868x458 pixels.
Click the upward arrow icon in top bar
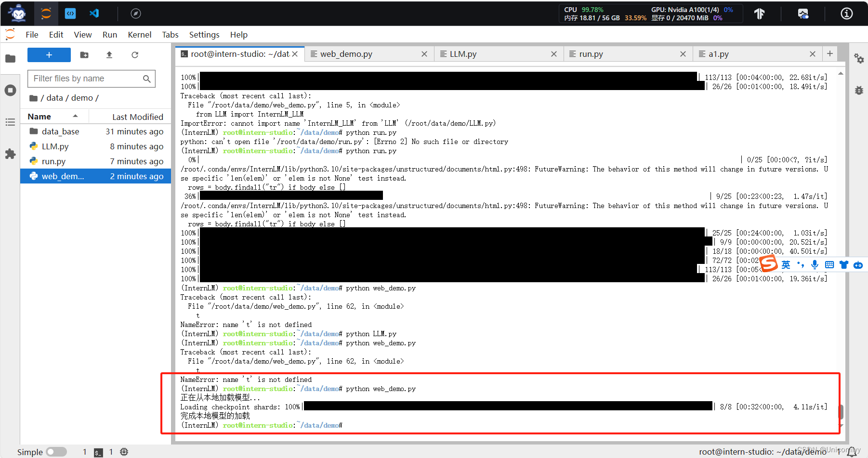(760, 13)
